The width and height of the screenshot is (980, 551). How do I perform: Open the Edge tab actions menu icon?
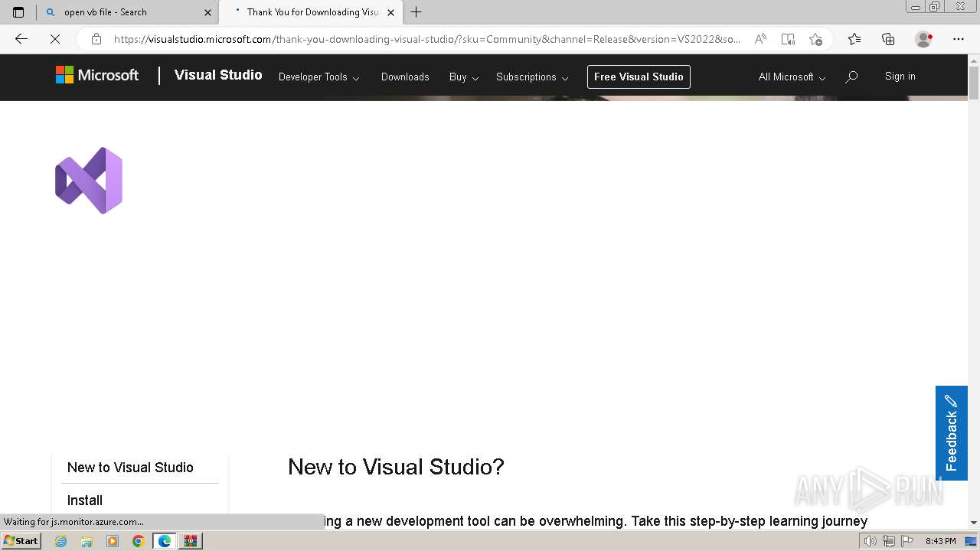(x=18, y=12)
